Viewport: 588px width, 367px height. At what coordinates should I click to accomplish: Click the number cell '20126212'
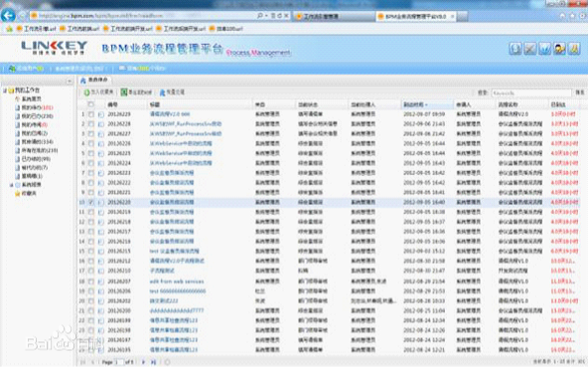(119, 261)
